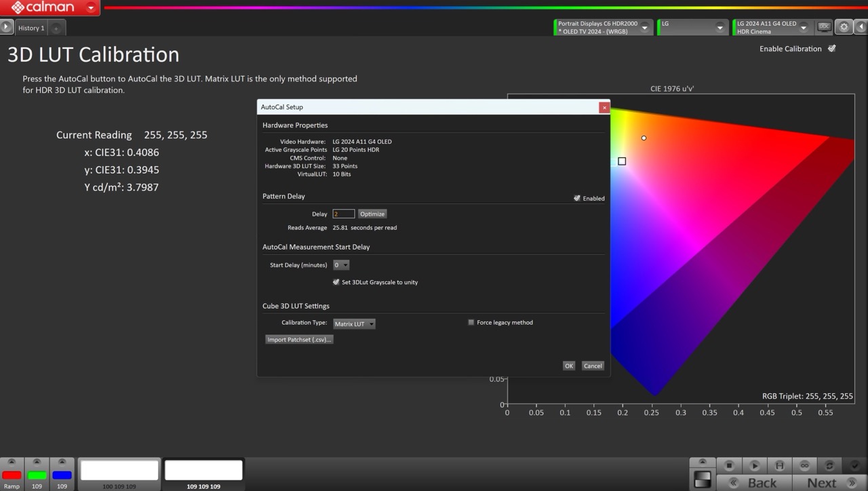Check the Force legacy method box

pos(471,322)
